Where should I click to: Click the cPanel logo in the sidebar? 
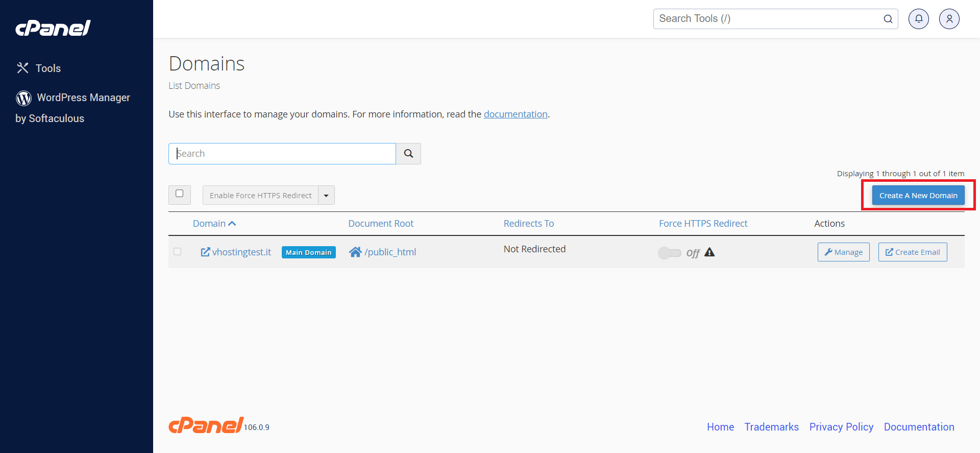(x=53, y=28)
